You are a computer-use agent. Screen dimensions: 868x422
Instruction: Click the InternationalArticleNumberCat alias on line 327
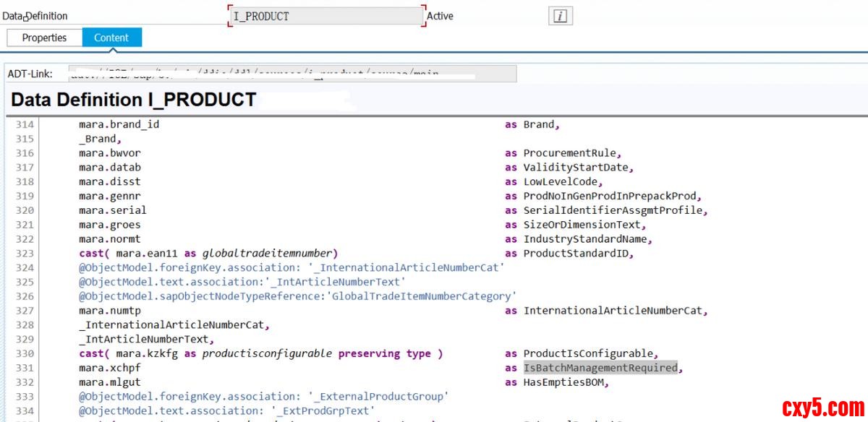point(613,311)
